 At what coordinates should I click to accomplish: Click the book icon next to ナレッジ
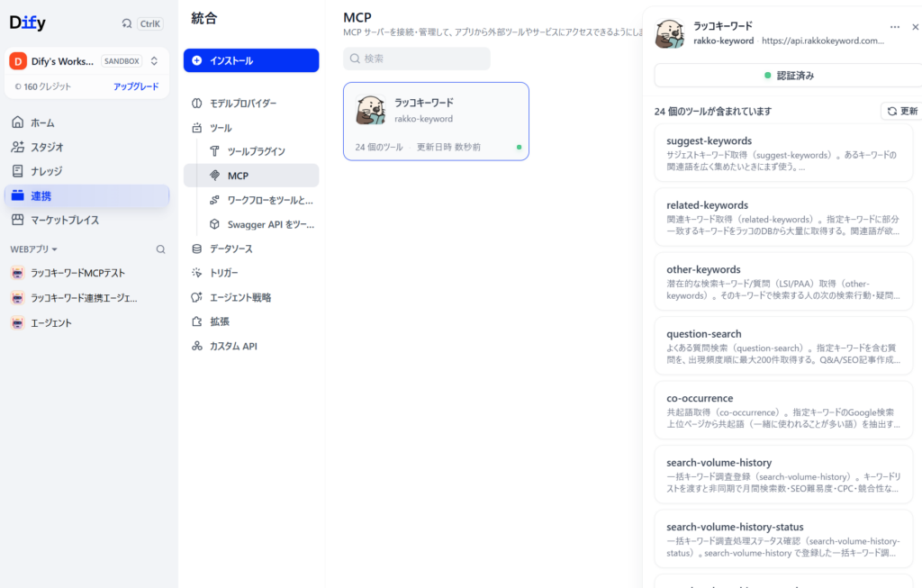[18, 171]
